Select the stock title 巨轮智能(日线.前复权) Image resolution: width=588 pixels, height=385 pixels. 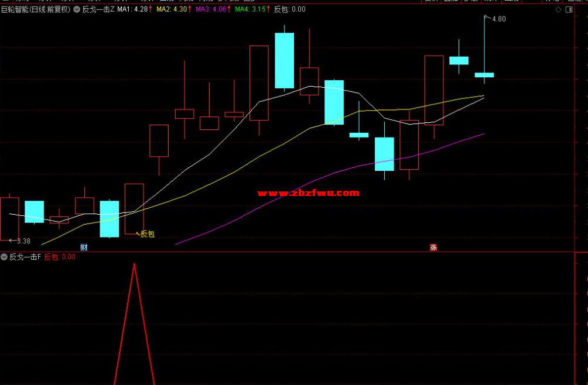point(36,9)
